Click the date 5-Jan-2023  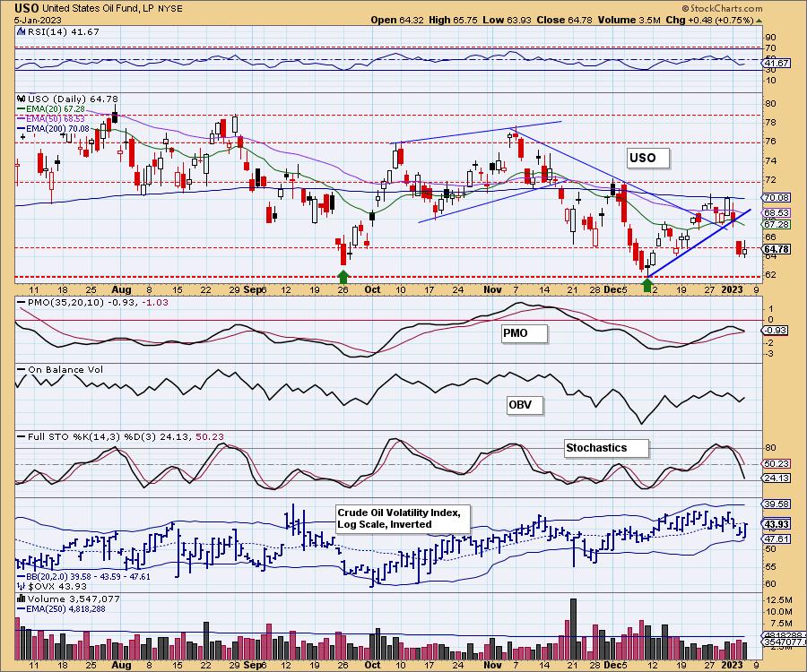(x=38, y=20)
